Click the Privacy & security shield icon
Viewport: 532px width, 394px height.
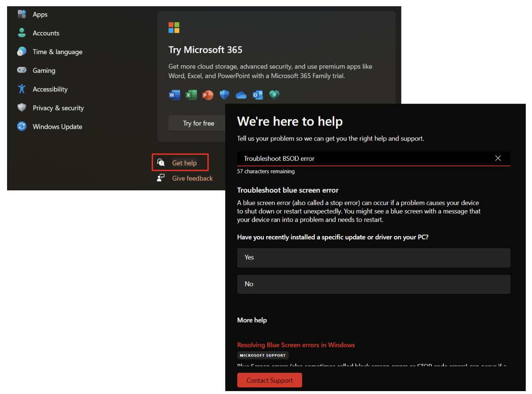point(22,108)
